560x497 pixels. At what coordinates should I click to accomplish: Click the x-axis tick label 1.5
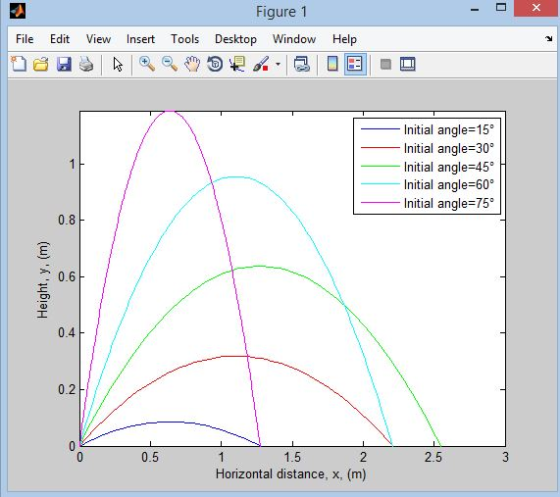pos(292,457)
